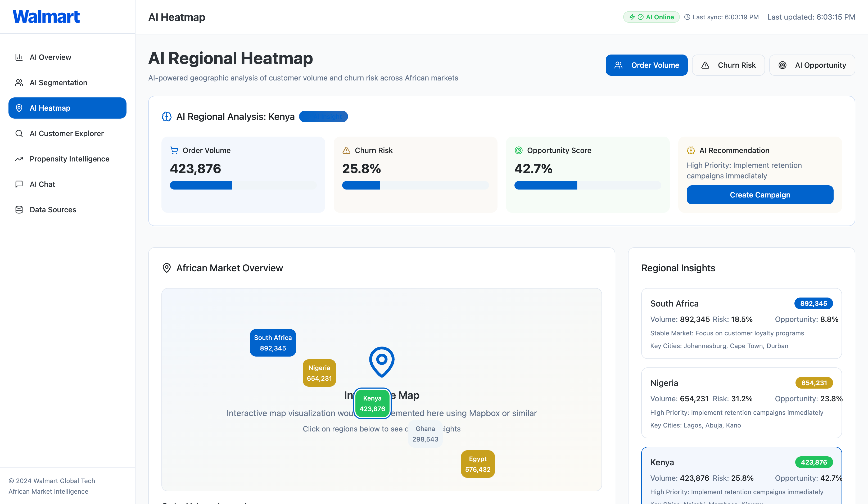The width and height of the screenshot is (868, 504).
Task: Select AI Heatmap sidebar item
Action: click(67, 108)
